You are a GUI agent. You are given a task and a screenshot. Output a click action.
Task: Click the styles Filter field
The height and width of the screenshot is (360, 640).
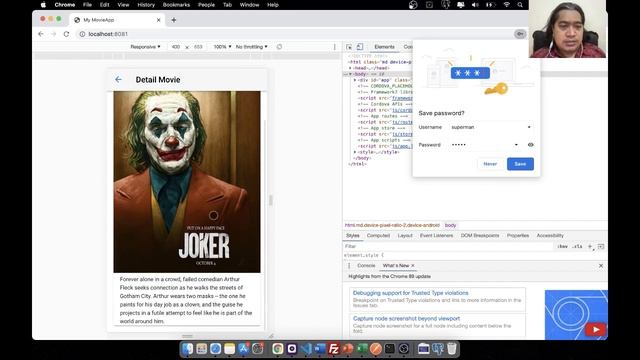click(x=449, y=247)
